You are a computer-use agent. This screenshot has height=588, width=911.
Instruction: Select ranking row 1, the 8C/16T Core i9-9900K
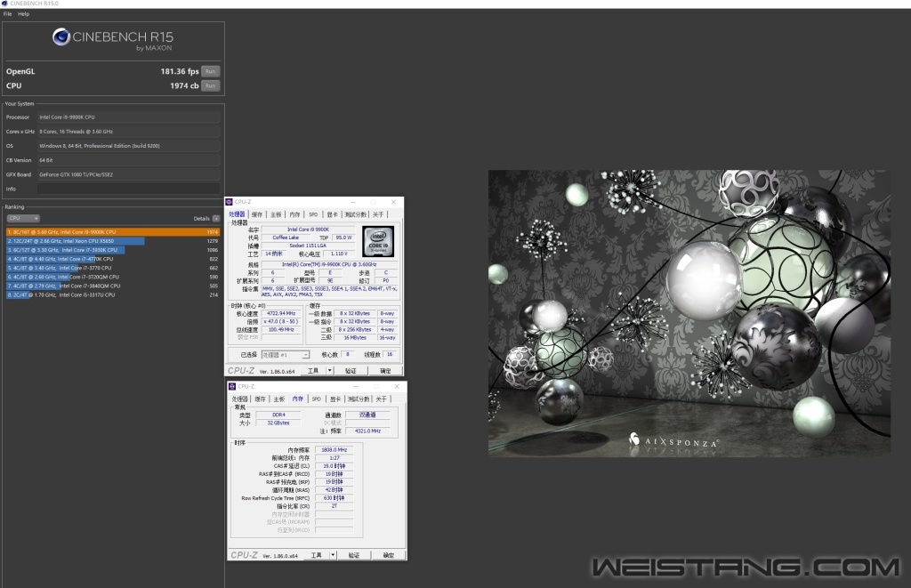click(113, 232)
